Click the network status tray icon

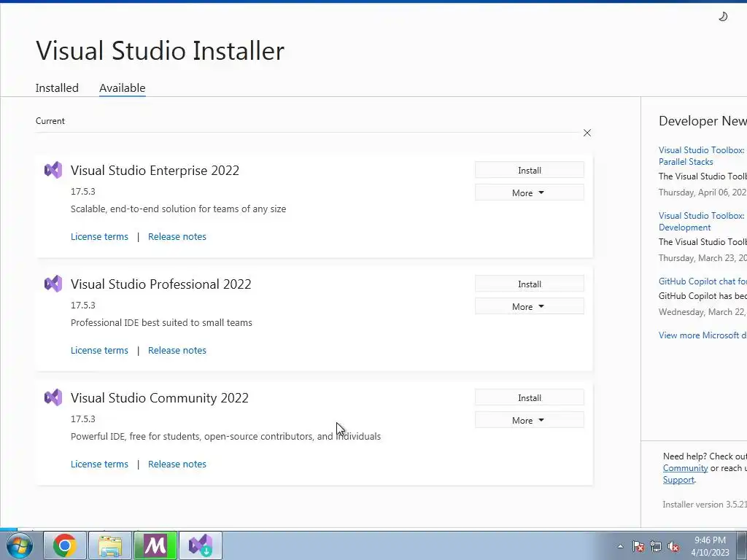point(656,546)
